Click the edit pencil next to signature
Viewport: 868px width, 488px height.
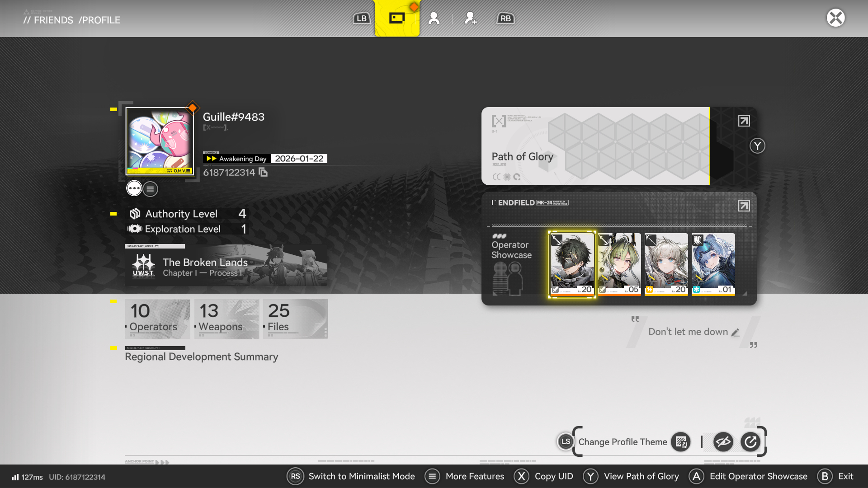pos(736,332)
